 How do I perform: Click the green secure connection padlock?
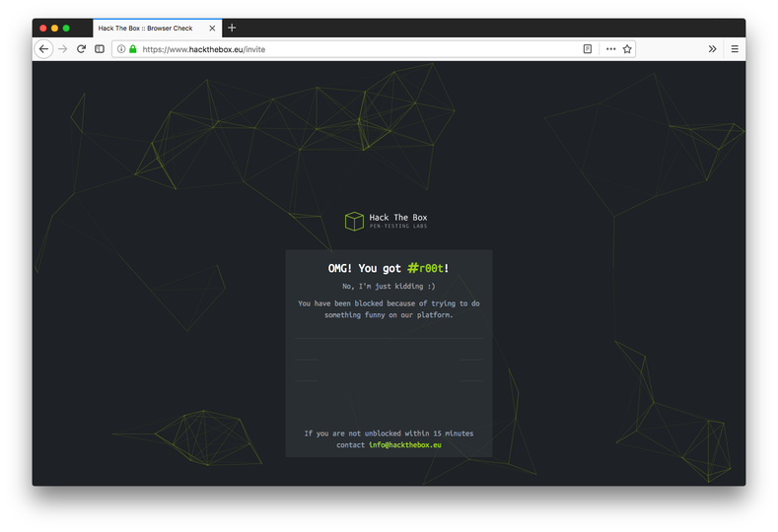tap(133, 49)
